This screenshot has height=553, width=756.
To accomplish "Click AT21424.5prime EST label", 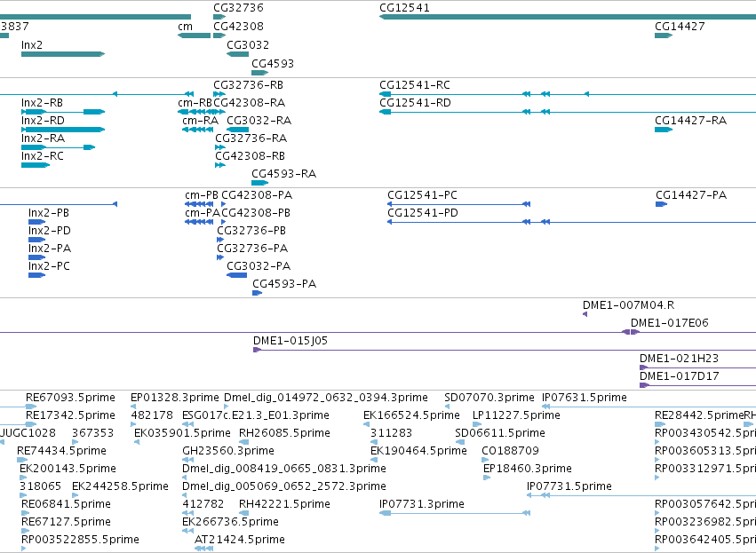I will tap(240, 540).
